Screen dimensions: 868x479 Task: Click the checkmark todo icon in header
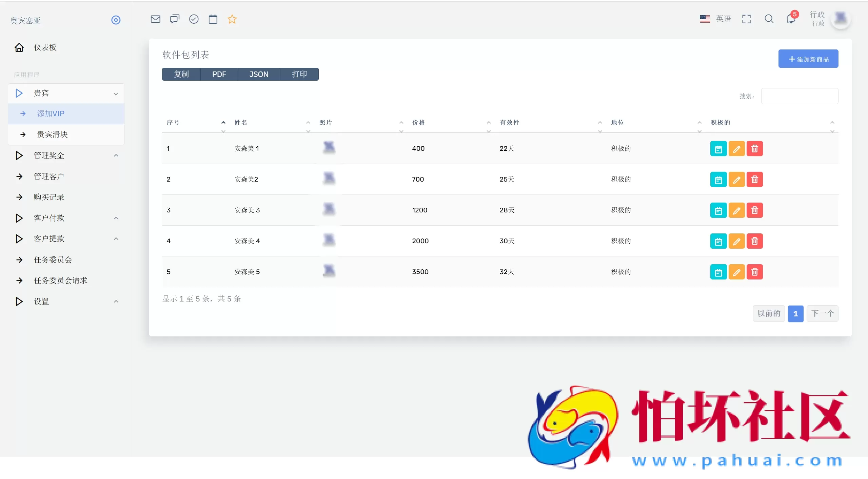194,19
